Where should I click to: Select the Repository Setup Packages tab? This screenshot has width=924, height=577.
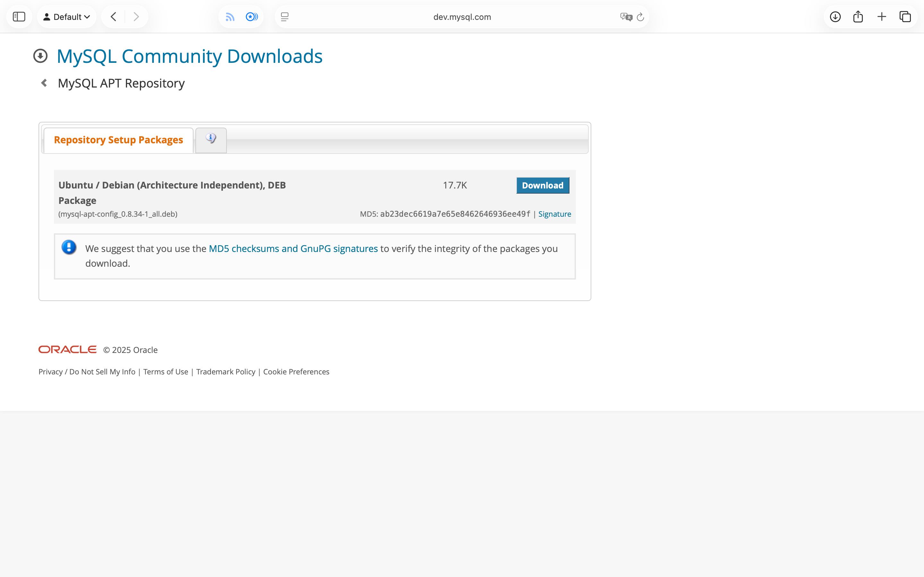pyautogui.click(x=118, y=140)
